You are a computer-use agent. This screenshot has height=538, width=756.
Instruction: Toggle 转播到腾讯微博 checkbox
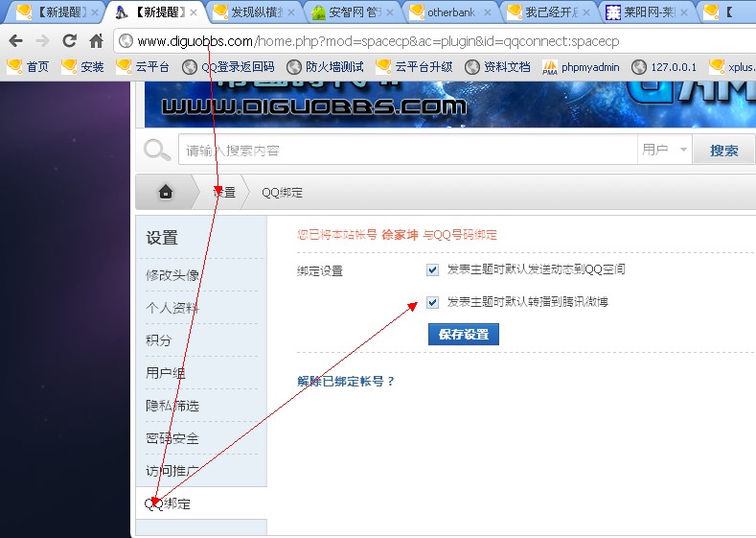coord(432,302)
